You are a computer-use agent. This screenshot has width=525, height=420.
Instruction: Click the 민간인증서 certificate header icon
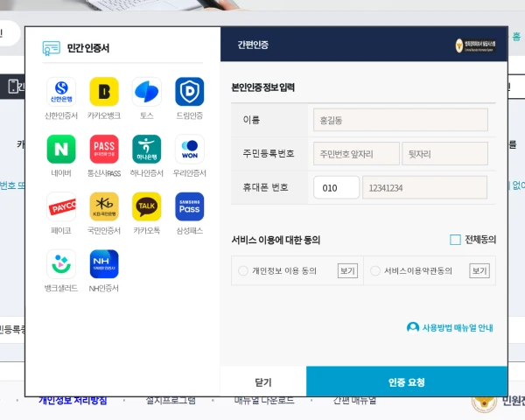pyautogui.click(x=52, y=48)
